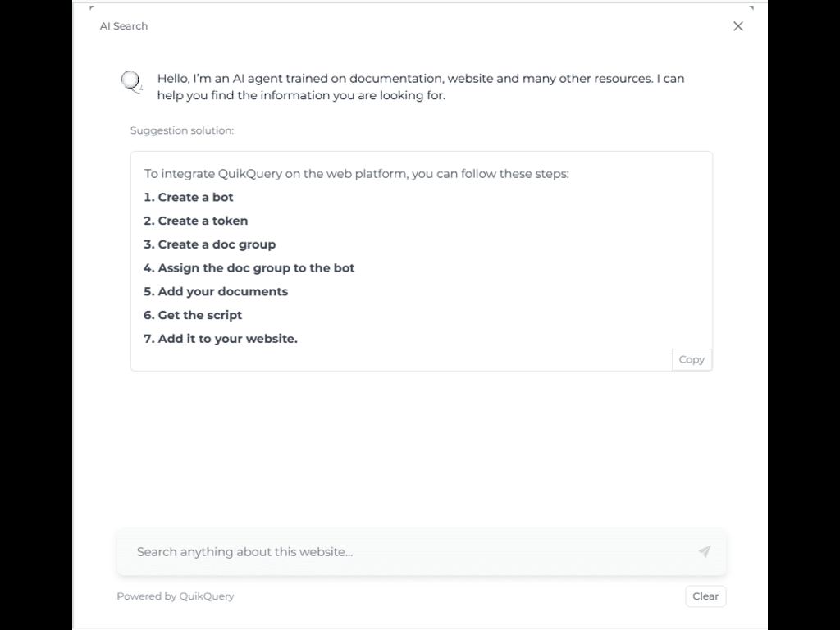840x630 pixels.
Task: Select step 5 'Add your documents'
Action: [216, 292]
